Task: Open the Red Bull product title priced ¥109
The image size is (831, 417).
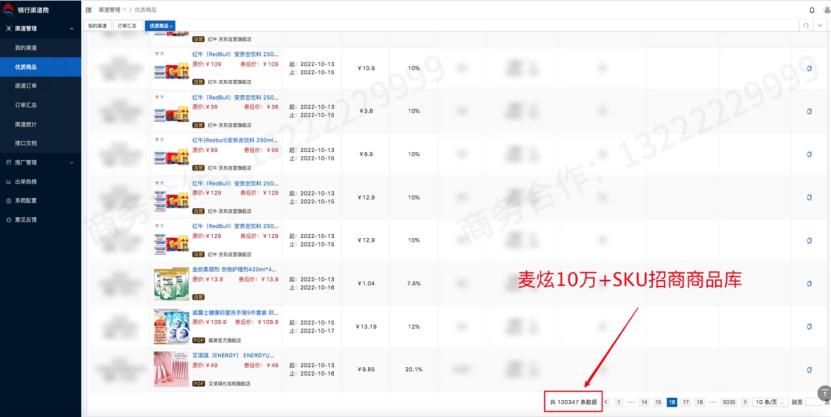Action: pyautogui.click(x=235, y=54)
